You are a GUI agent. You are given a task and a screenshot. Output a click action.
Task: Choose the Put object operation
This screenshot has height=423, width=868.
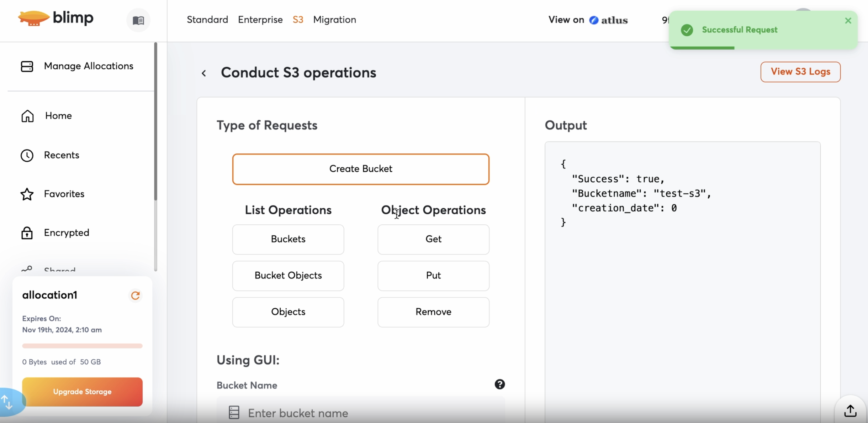point(433,276)
